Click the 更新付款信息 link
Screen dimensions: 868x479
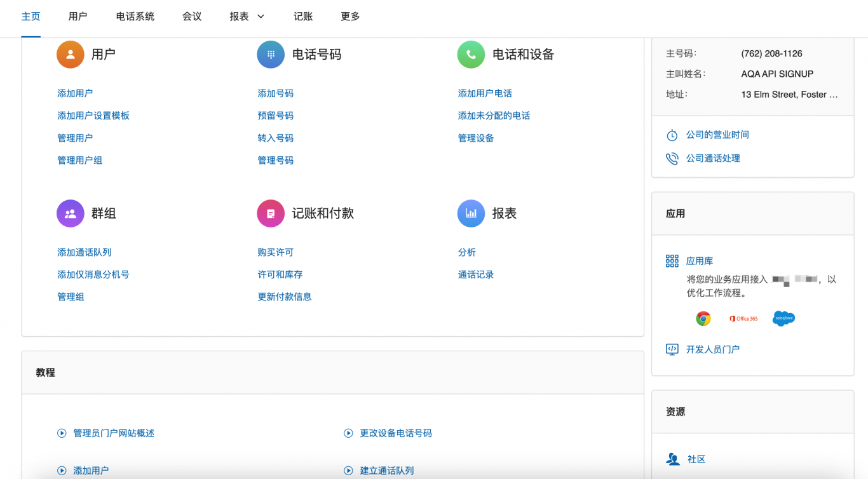coord(285,297)
